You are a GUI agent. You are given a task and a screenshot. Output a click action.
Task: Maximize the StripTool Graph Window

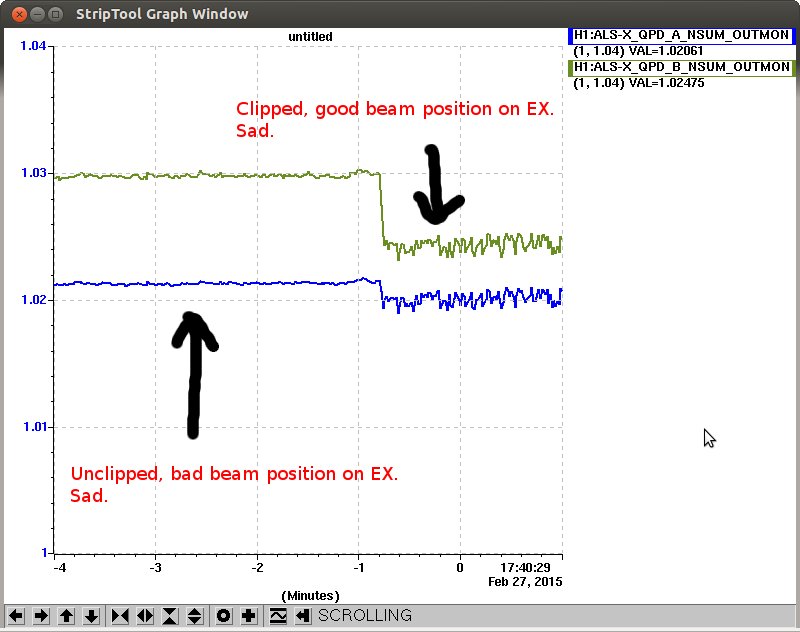pyautogui.click(x=56, y=14)
